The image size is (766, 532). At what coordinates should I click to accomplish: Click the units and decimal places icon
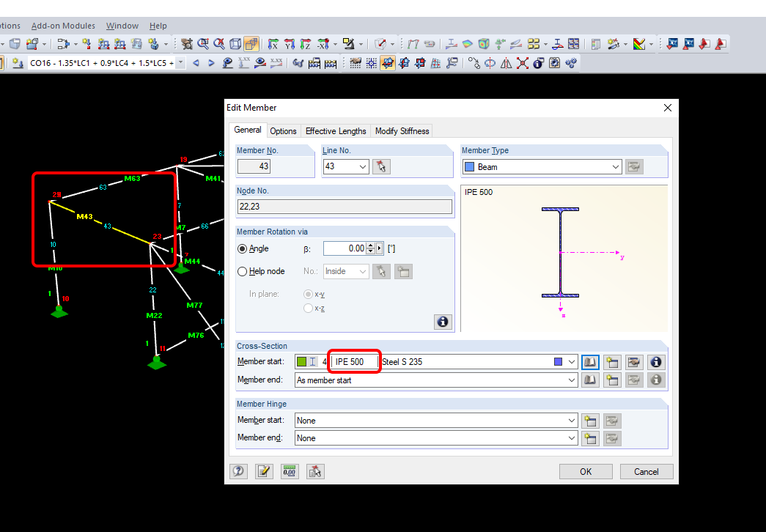(x=289, y=471)
